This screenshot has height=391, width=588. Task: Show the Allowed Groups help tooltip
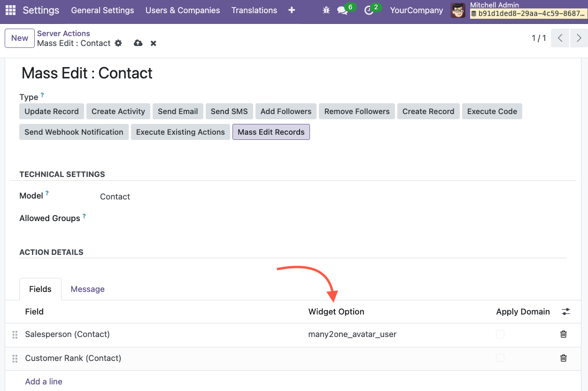click(84, 216)
